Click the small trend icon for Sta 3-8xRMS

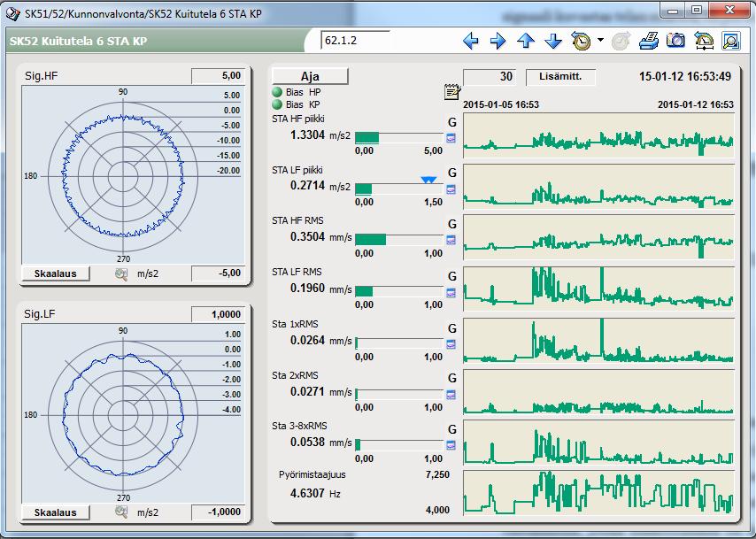(x=451, y=445)
